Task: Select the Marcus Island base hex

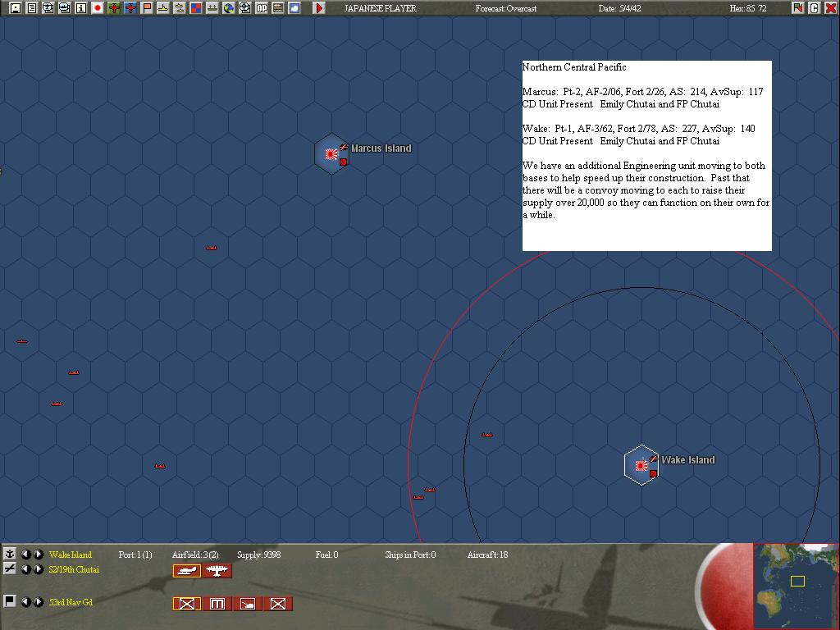Action: (331, 153)
